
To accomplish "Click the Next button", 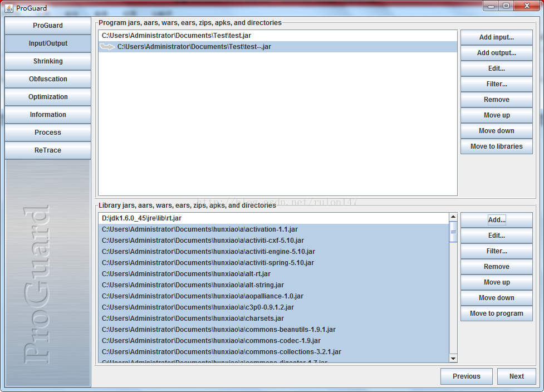I will pyautogui.click(x=517, y=376).
